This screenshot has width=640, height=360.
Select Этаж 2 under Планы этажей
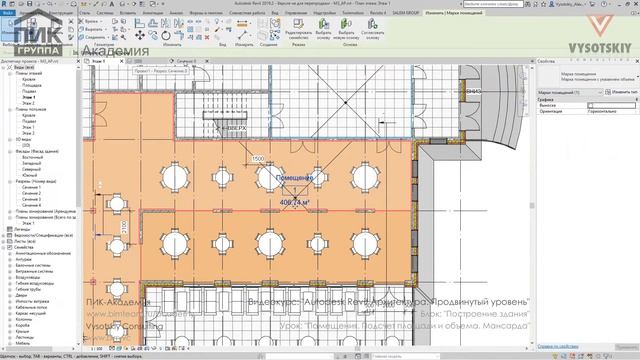click(x=29, y=103)
